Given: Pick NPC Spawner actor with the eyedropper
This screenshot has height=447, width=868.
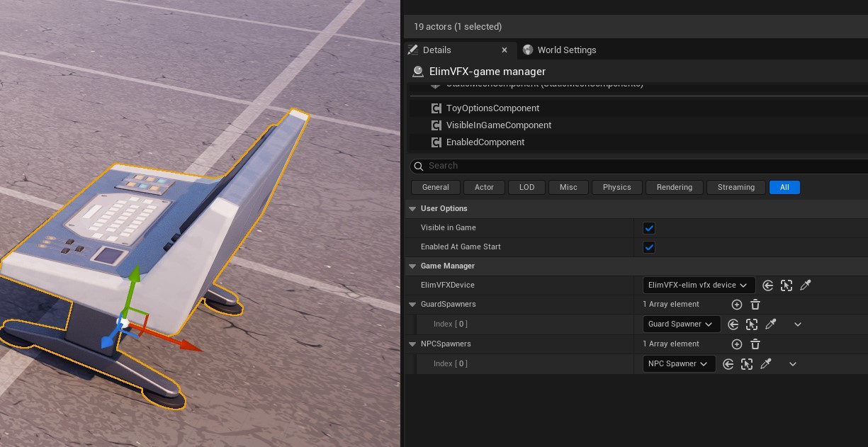Looking at the screenshot, I should pyautogui.click(x=766, y=364).
